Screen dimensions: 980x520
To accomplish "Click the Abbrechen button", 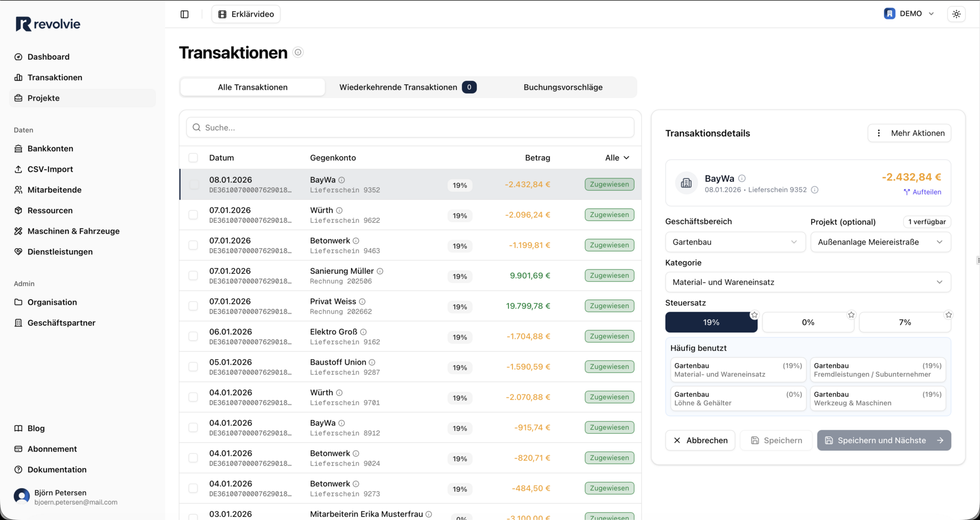I will pos(700,440).
